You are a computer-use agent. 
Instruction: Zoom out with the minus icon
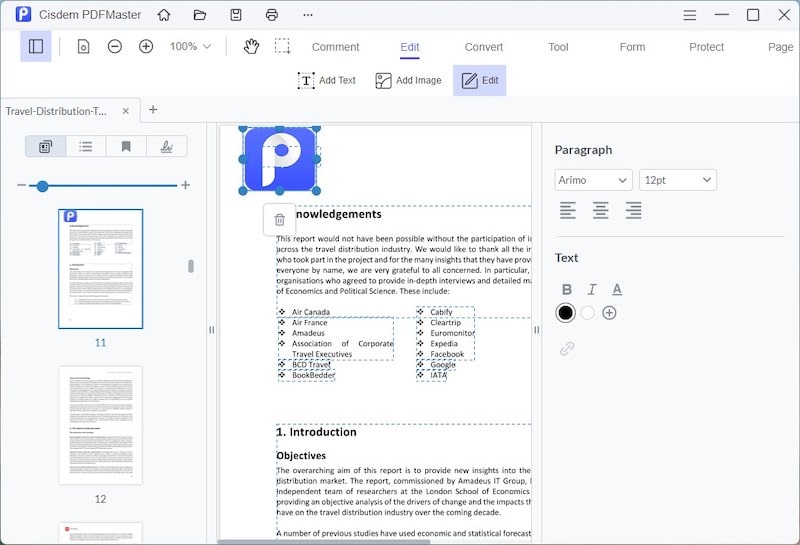click(x=115, y=46)
